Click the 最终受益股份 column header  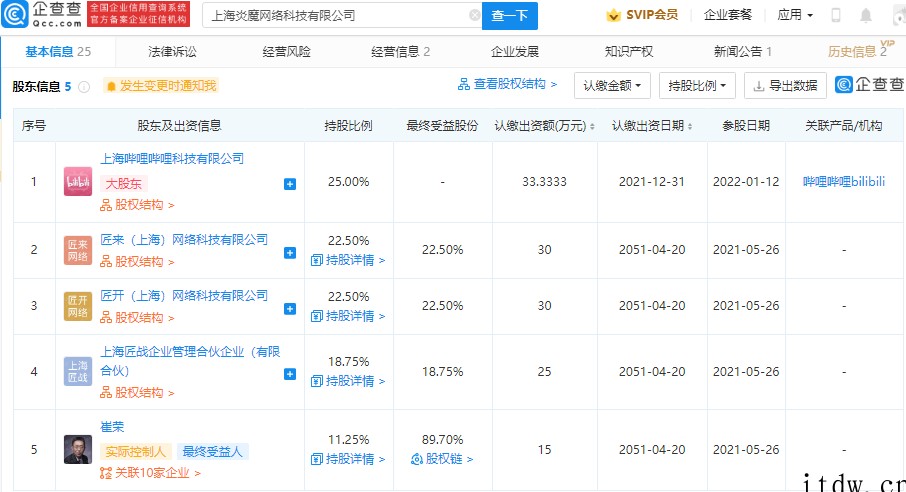tap(443, 125)
